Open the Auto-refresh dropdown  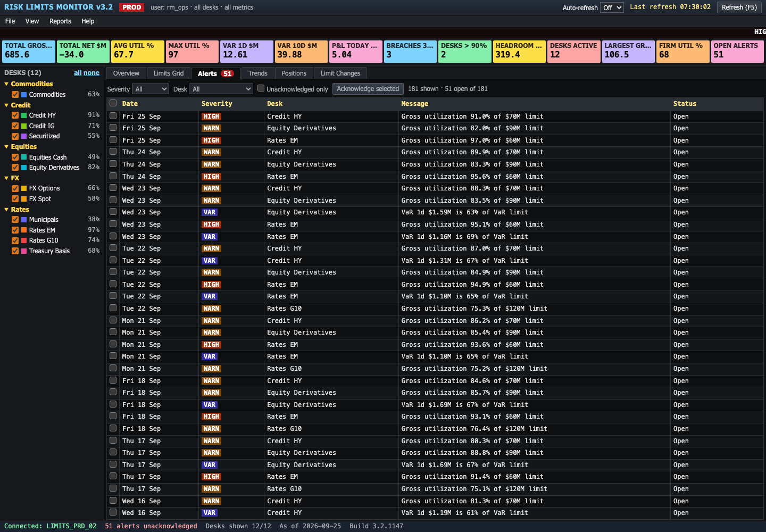[612, 7]
